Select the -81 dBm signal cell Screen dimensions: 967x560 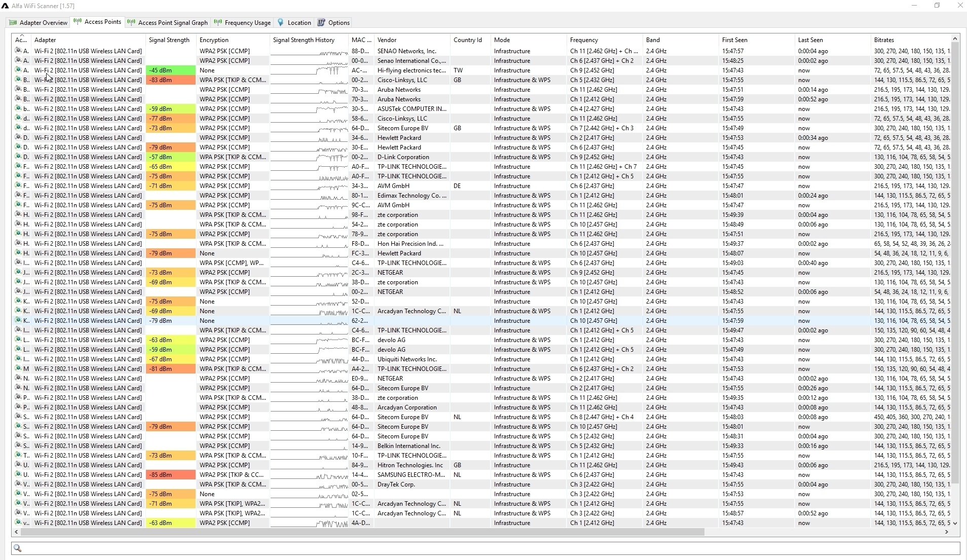tap(171, 368)
